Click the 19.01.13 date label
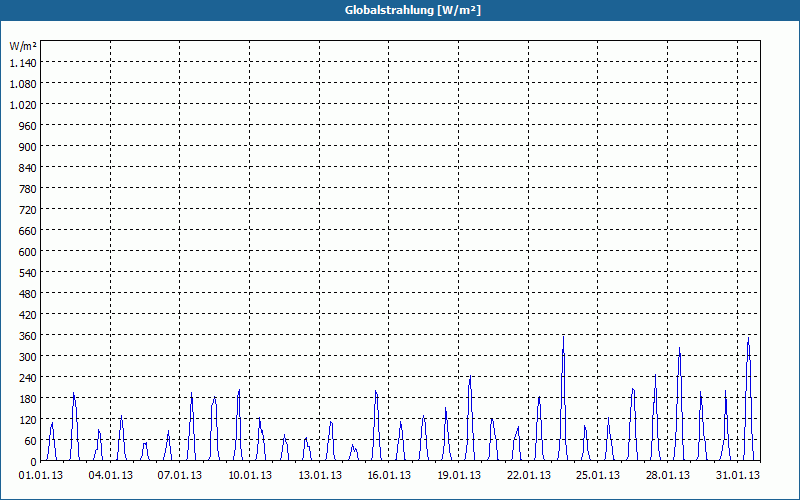 [x=459, y=476]
